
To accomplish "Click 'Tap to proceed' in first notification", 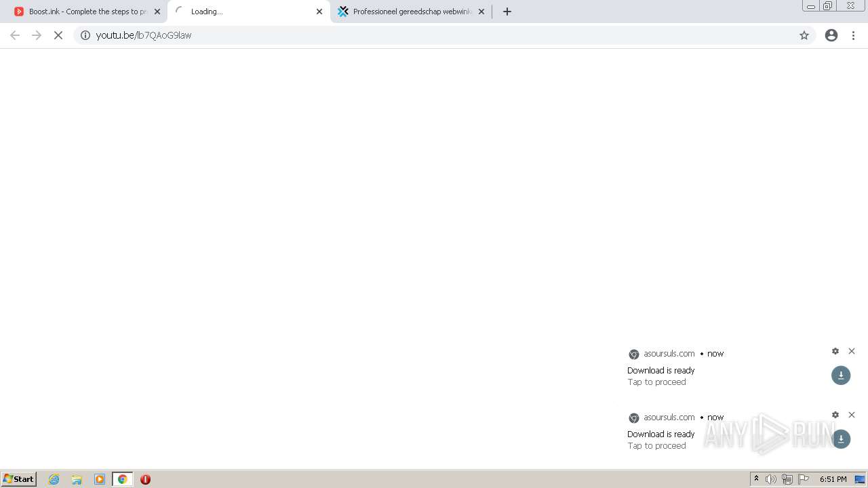I will coord(656,382).
